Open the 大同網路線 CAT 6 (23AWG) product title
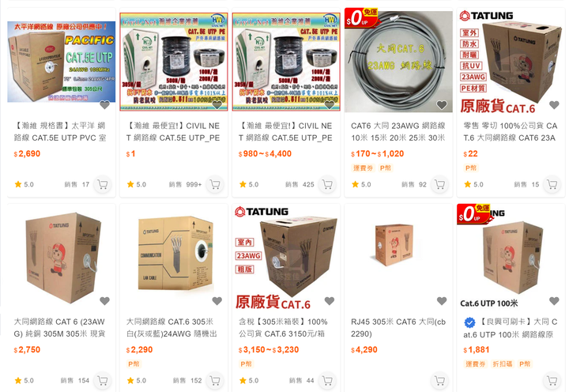 (59, 328)
